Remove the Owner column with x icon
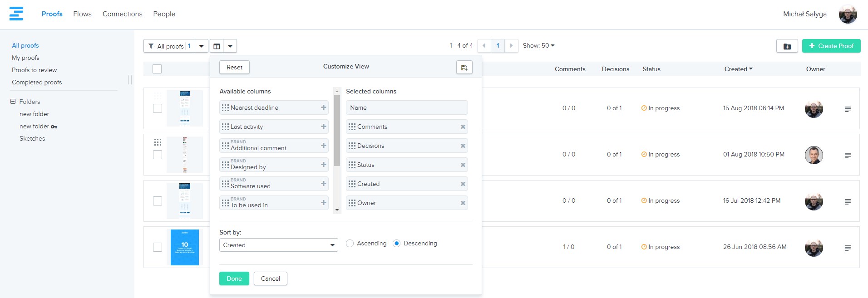This screenshot has height=298, width=868. [463, 203]
